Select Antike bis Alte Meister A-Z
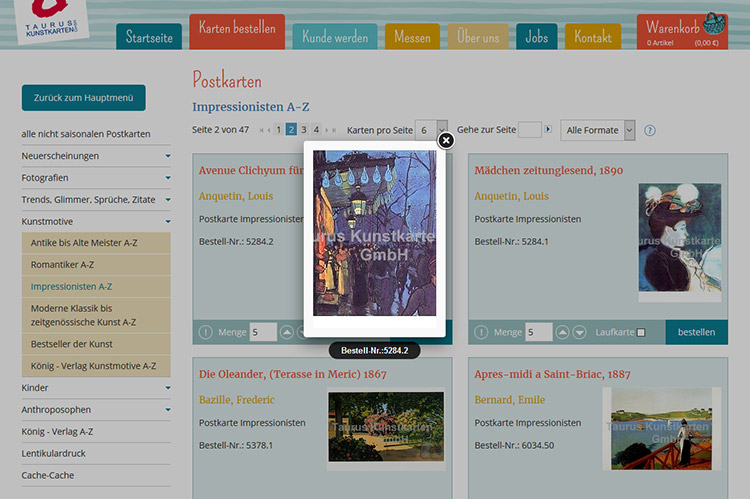The height and width of the screenshot is (499, 750). pyautogui.click(x=96, y=243)
